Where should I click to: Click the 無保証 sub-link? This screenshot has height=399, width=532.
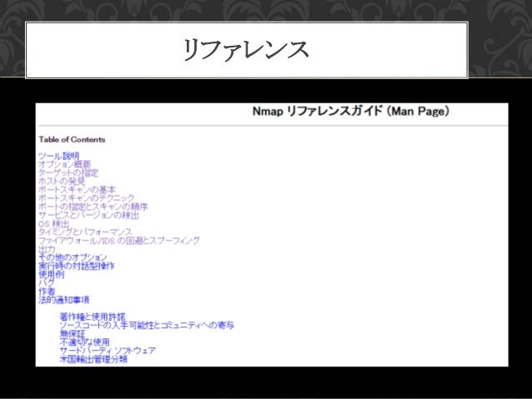point(72,334)
